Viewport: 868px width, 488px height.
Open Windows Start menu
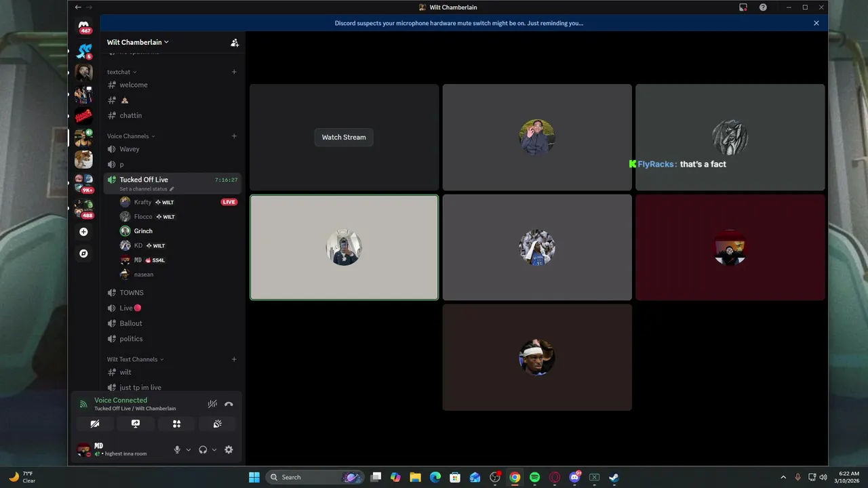pos(254,477)
